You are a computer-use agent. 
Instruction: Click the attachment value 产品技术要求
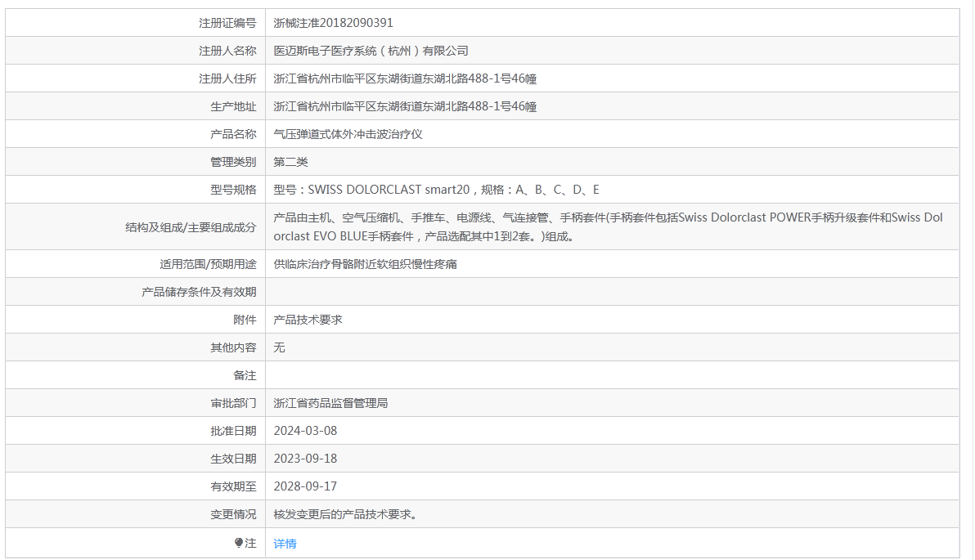308,320
